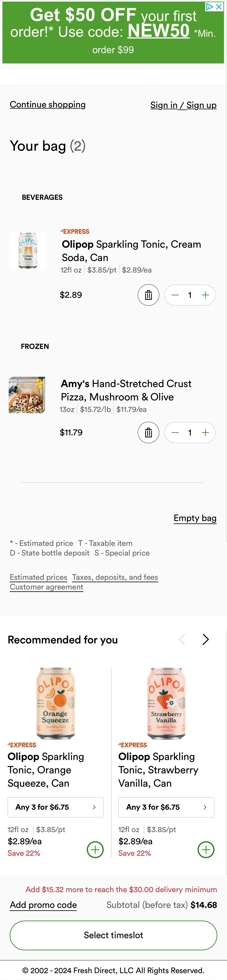227x980 pixels.
Task: Add Olipop Strawberry Vanilla to bag
Action: 206,849
